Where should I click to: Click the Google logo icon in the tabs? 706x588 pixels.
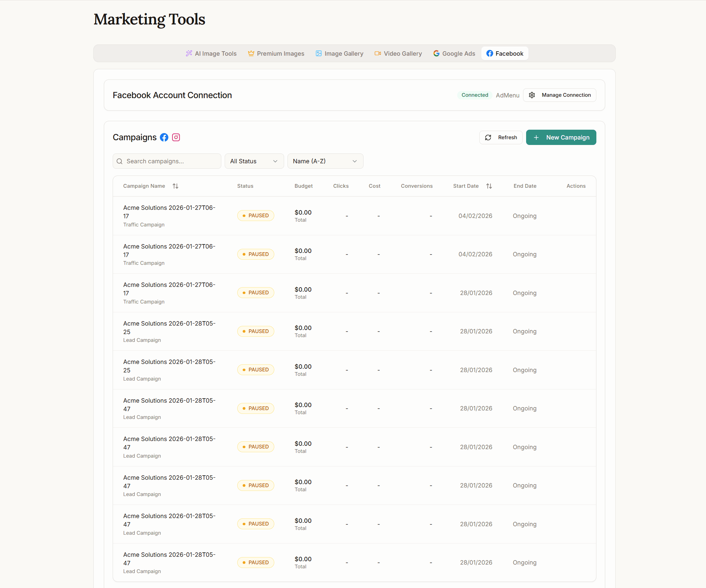436,53
